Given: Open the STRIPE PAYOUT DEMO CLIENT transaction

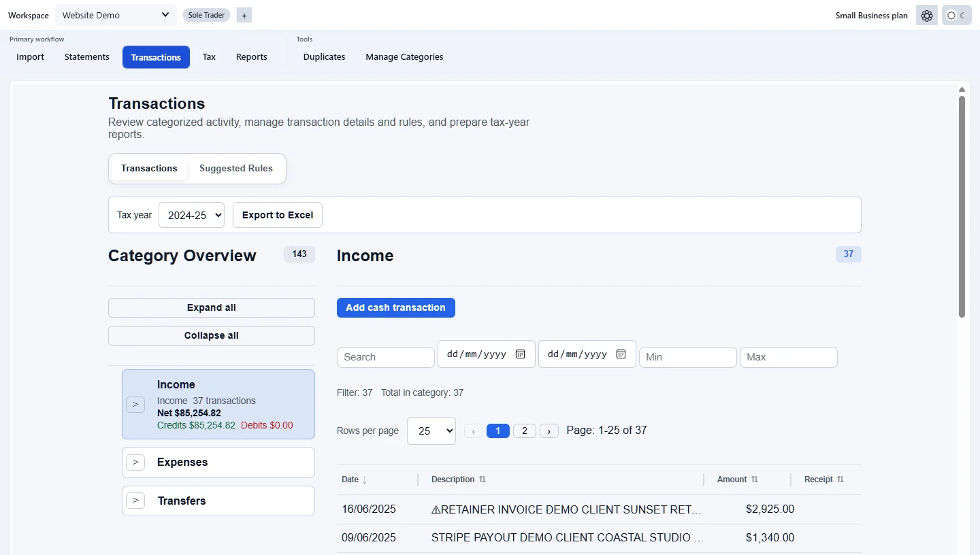Looking at the screenshot, I should click(568, 537).
